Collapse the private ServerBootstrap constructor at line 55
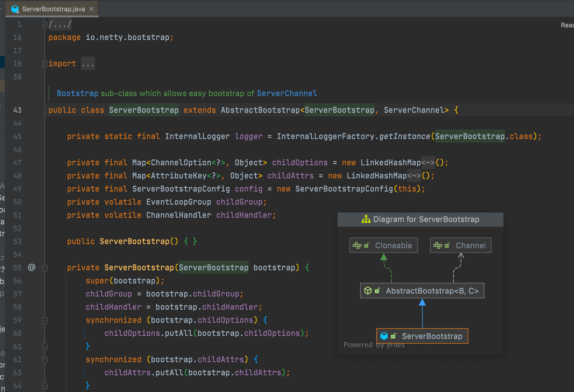 (45, 268)
